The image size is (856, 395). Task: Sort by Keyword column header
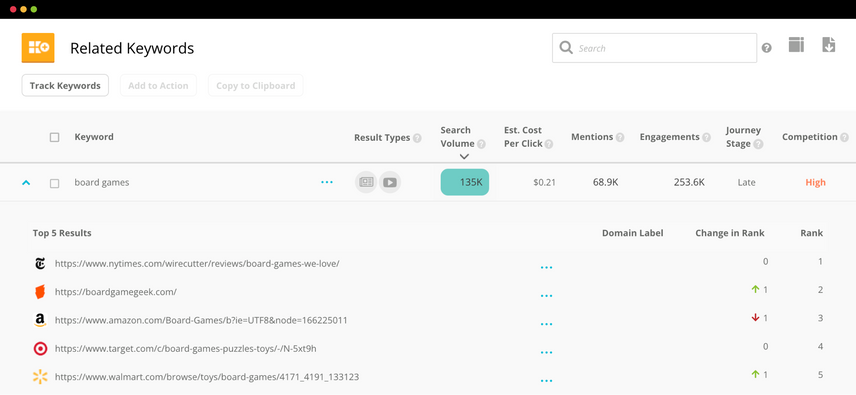94,137
